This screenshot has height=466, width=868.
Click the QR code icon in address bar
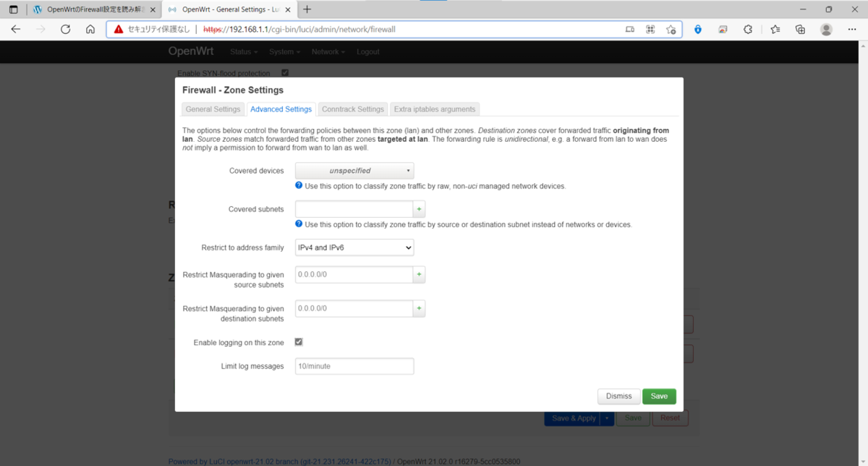tap(650, 30)
